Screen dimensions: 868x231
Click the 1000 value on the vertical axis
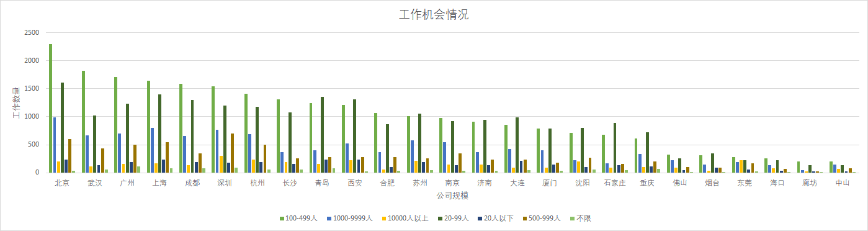[32, 116]
